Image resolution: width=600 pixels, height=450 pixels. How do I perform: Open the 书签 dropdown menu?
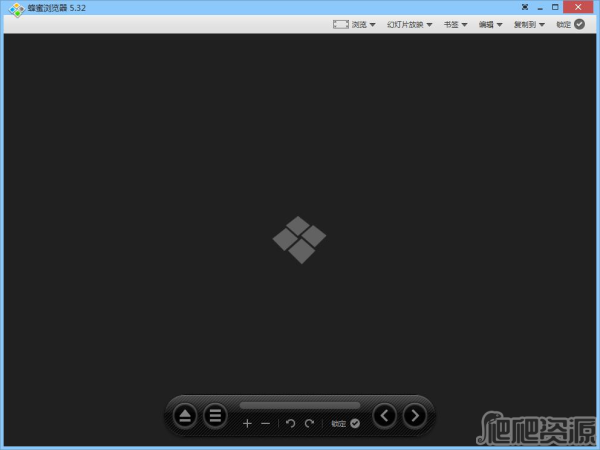tap(456, 24)
